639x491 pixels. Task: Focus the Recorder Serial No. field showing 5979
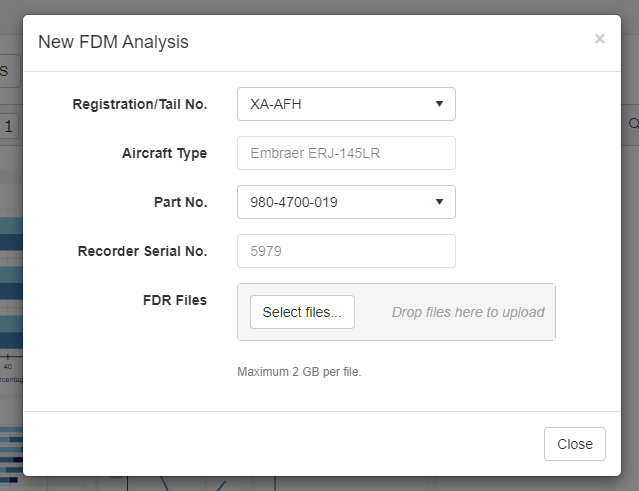coord(346,251)
